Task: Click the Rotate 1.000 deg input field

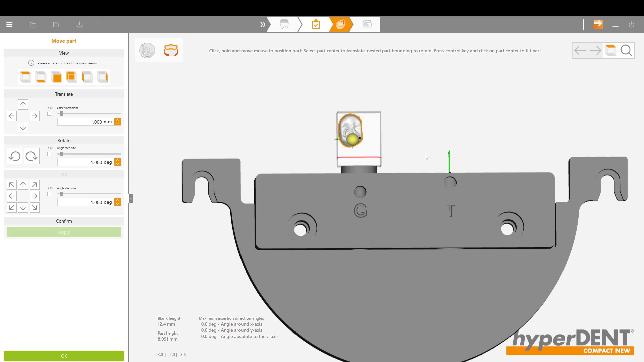Action: coord(86,162)
